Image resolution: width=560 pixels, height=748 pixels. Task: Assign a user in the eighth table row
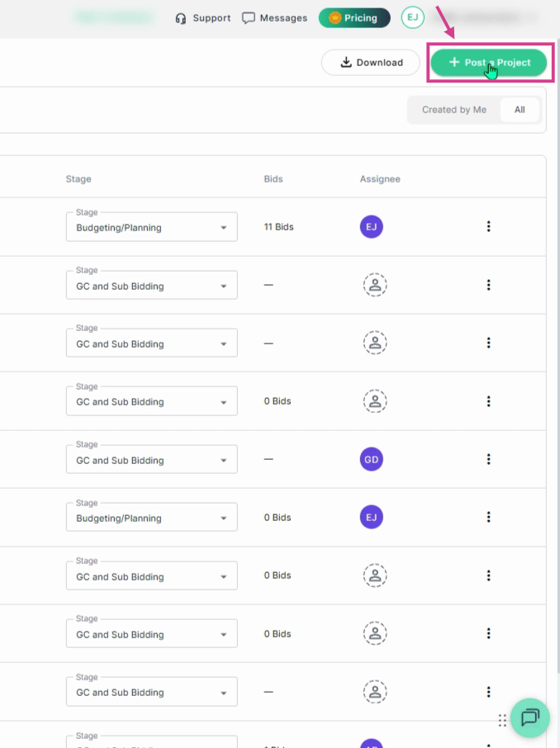[x=375, y=633]
